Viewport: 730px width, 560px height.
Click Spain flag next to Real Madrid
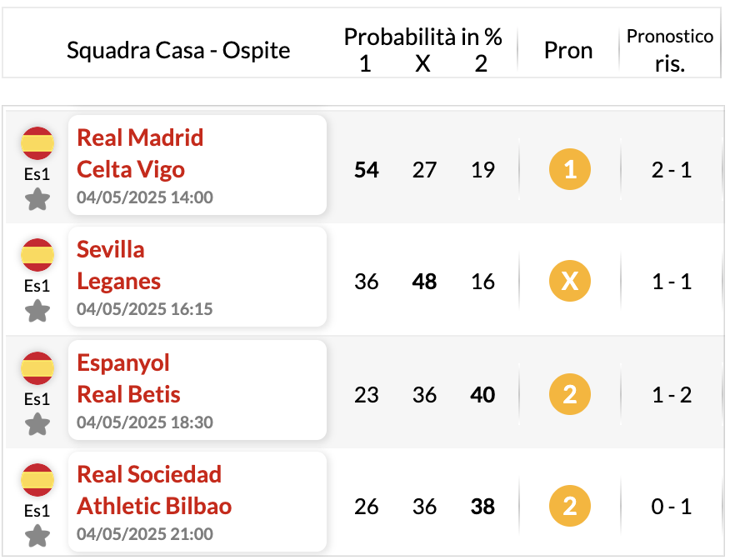(x=37, y=142)
